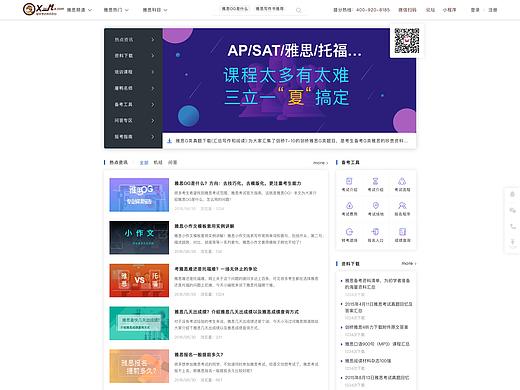520x390 pixels.
Task: Open download item '剑桥雅思4听力下载附件原文答案'
Action: 376,327
